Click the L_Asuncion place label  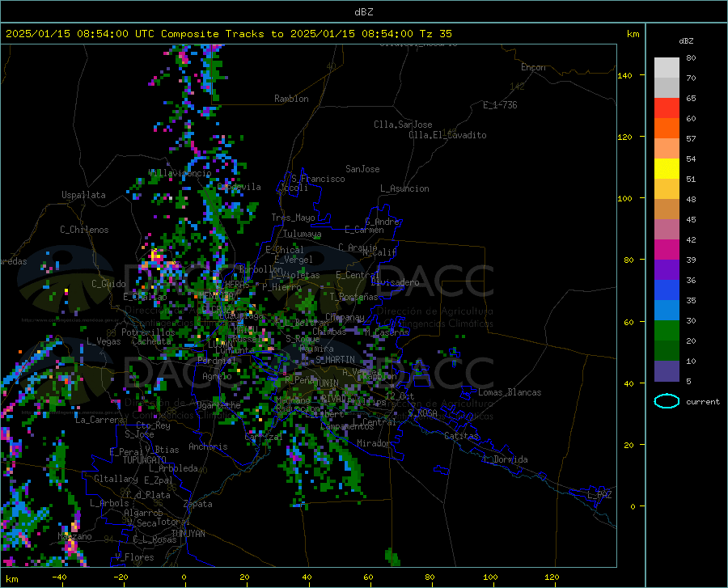[x=404, y=188]
